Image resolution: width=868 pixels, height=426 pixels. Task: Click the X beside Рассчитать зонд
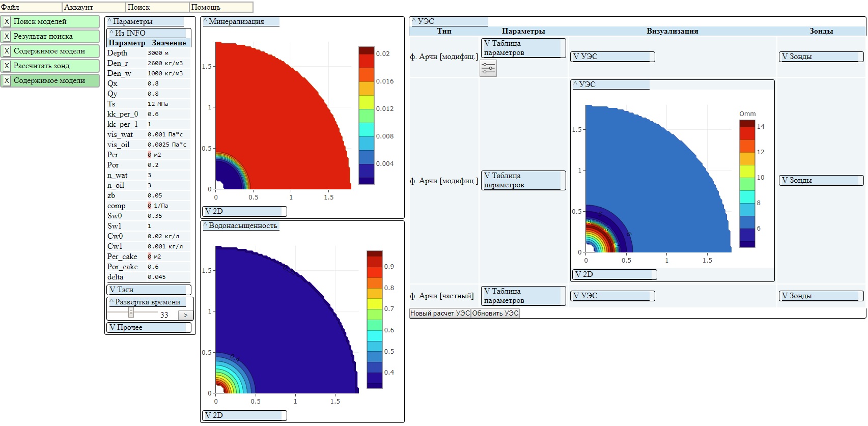click(x=7, y=66)
